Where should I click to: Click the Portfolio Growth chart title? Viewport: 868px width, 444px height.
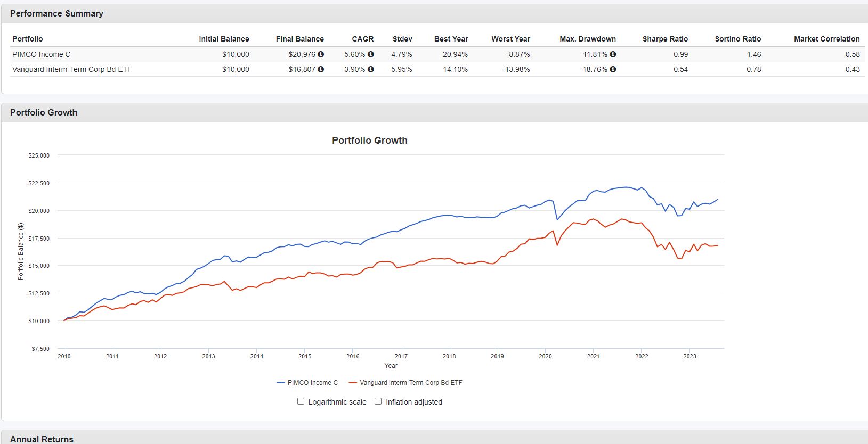(x=370, y=141)
